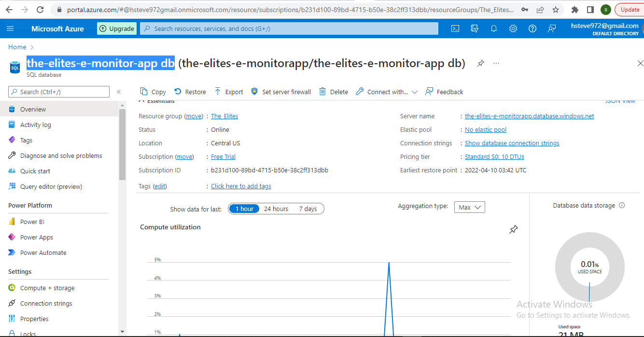
Task: Open the Aggregation type Max dropdown
Action: (x=470, y=207)
